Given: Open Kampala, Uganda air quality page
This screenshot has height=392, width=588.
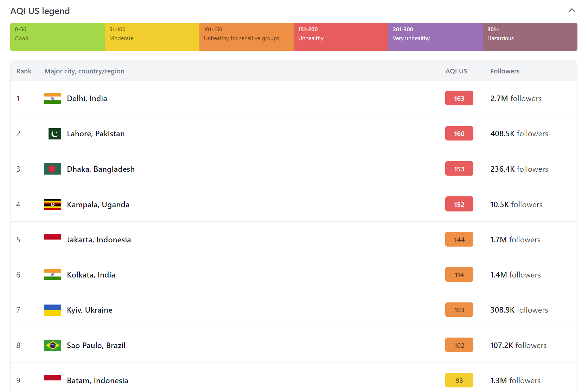Looking at the screenshot, I should [98, 205].
